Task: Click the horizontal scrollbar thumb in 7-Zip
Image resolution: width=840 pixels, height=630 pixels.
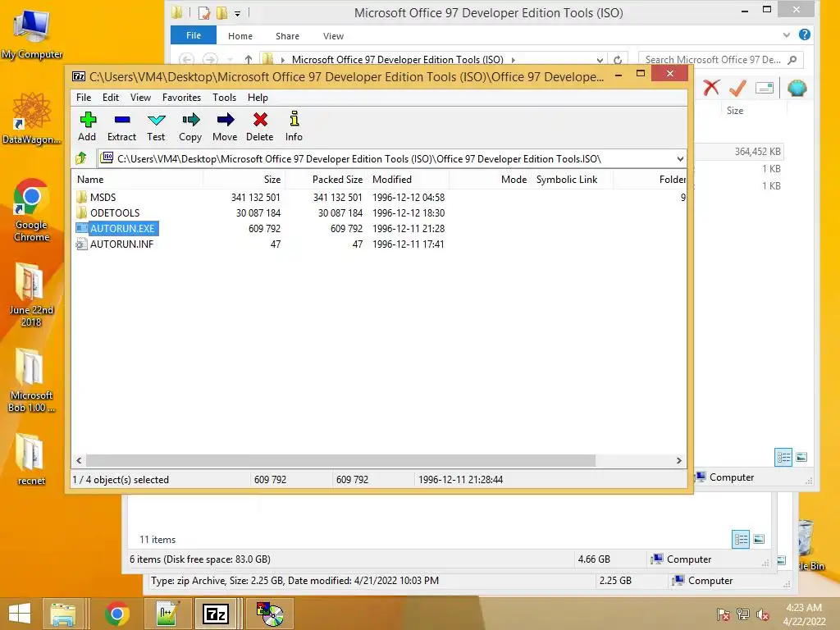Action: coord(340,460)
